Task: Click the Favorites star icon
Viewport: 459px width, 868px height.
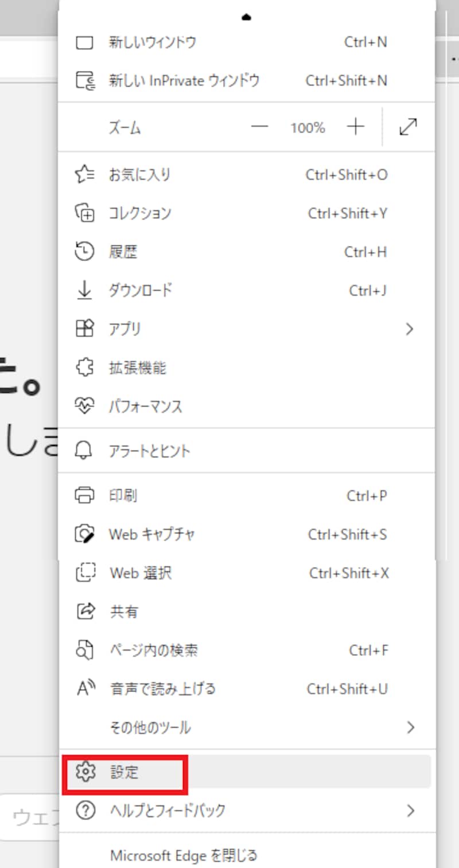Action: [x=85, y=174]
